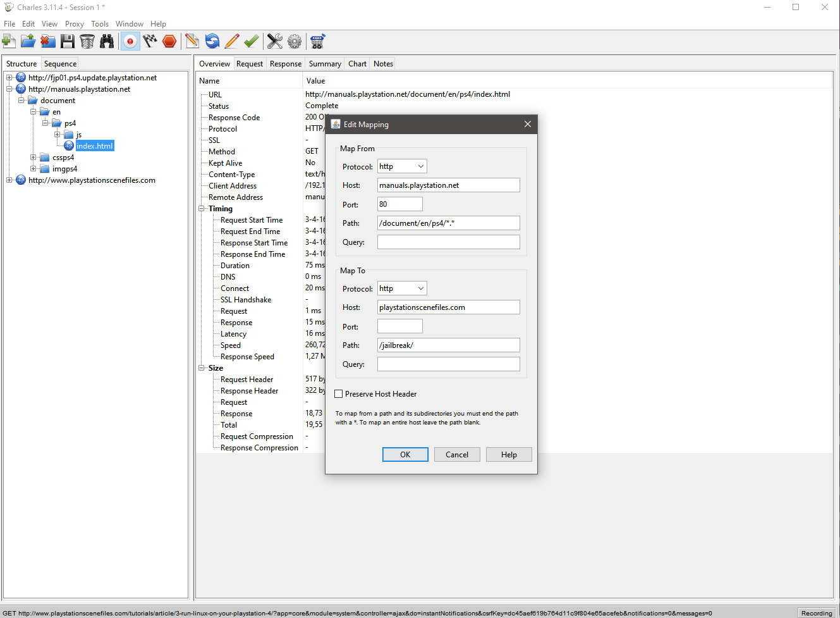Screen dimensions: 840x618
Task: Expand the www.playstationscenefiles.com tree node
Action: coord(9,180)
